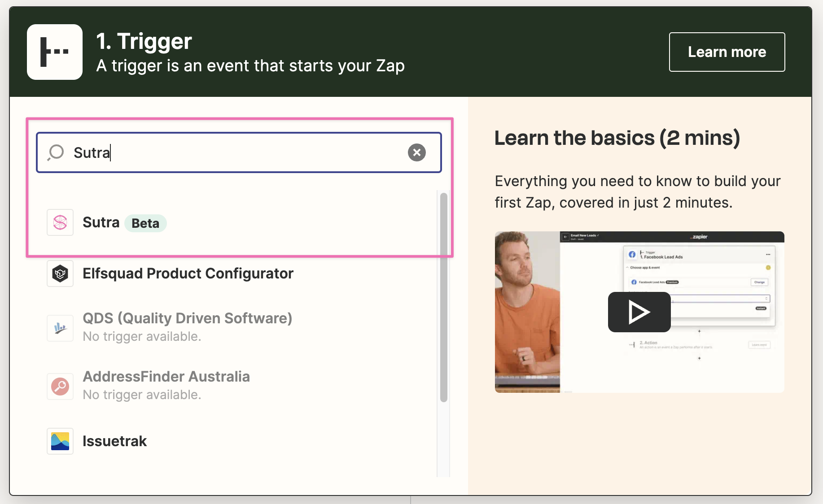Screen dimensions: 823x504
Task: Click the Trigger step icon in header
Action: click(x=55, y=52)
